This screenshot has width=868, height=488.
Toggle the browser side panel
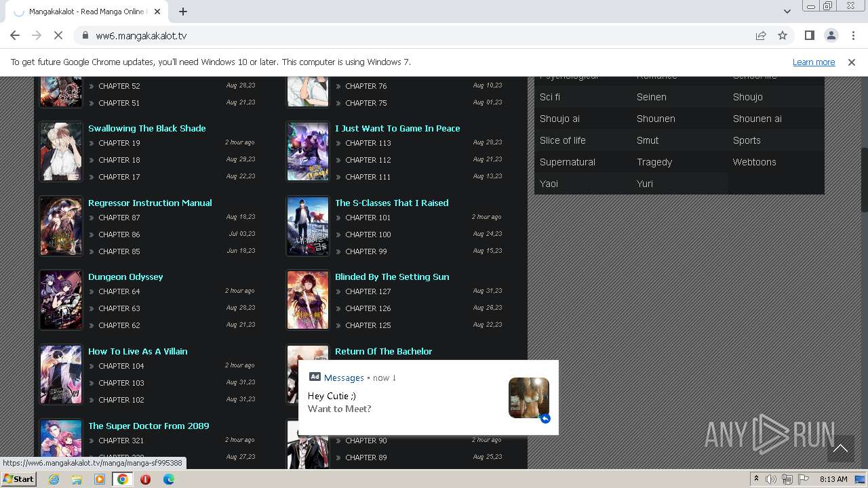pos(809,36)
